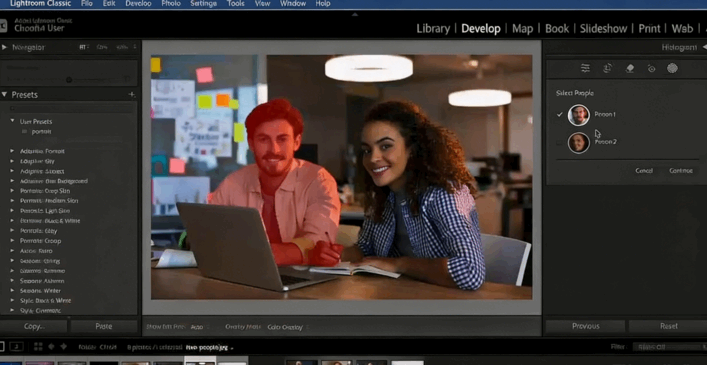Open the Overlay Mode Color Overlay dropdown
Viewport: 707px width, 365px height.
pyautogui.click(x=288, y=327)
